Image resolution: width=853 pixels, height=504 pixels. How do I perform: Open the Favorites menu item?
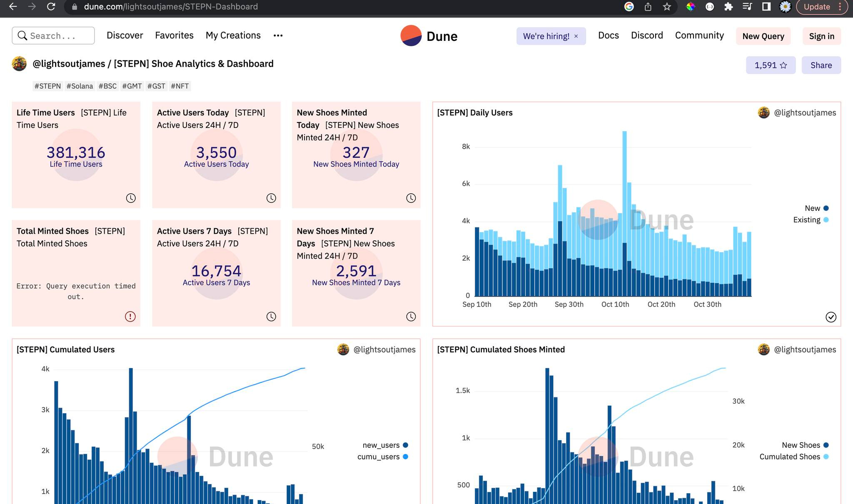coord(174,35)
